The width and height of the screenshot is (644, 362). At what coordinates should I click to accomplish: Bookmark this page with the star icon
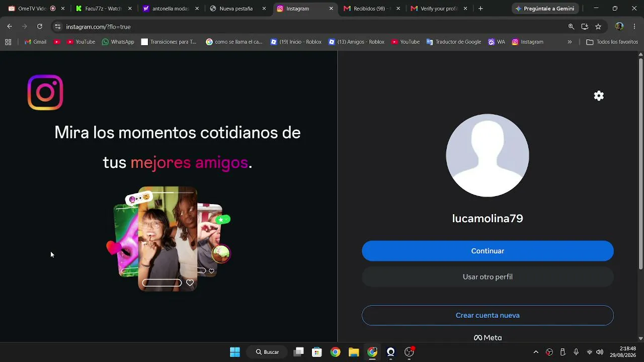tap(598, 27)
